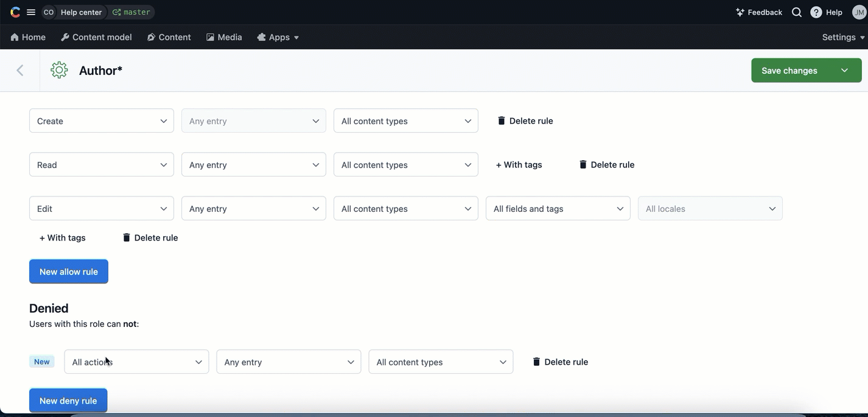This screenshot has width=868, height=417.
Task: Click the JM user avatar
Action: pos(859,12)
